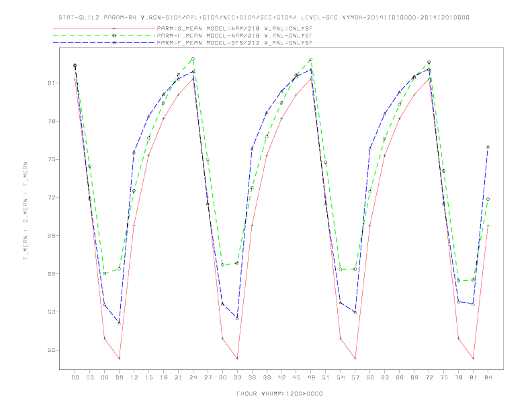
Task: Click x-axis forecast hour label 60
Action: click(x=370, y=377)
